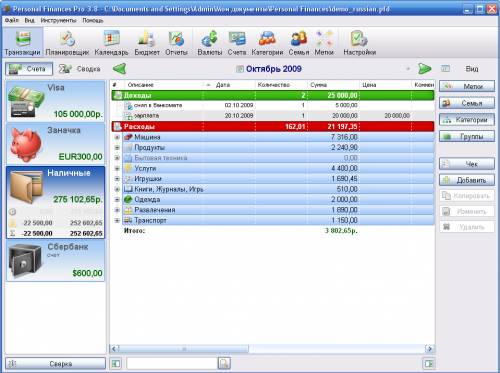Open the Категории toolbar icon

tap(267, 43)
